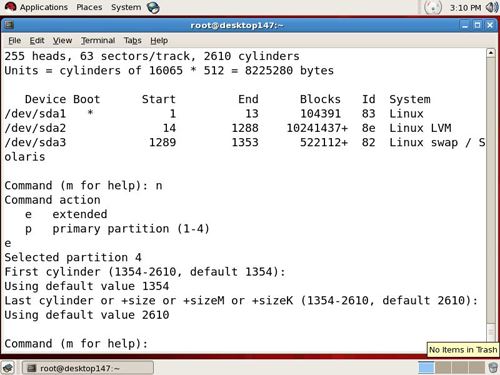500x375 pixels.
Task: Click the last 'Command (m for help):' prompt
Action: (76, 343)
